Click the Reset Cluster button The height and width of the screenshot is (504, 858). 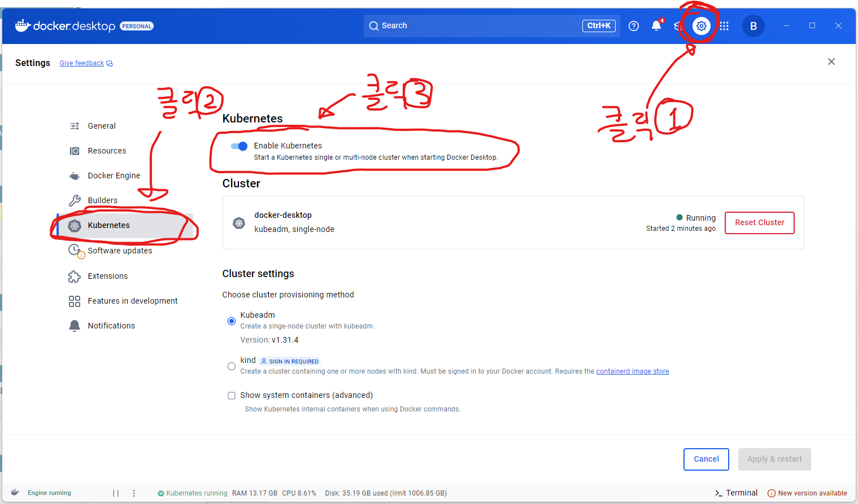[760, 223]
